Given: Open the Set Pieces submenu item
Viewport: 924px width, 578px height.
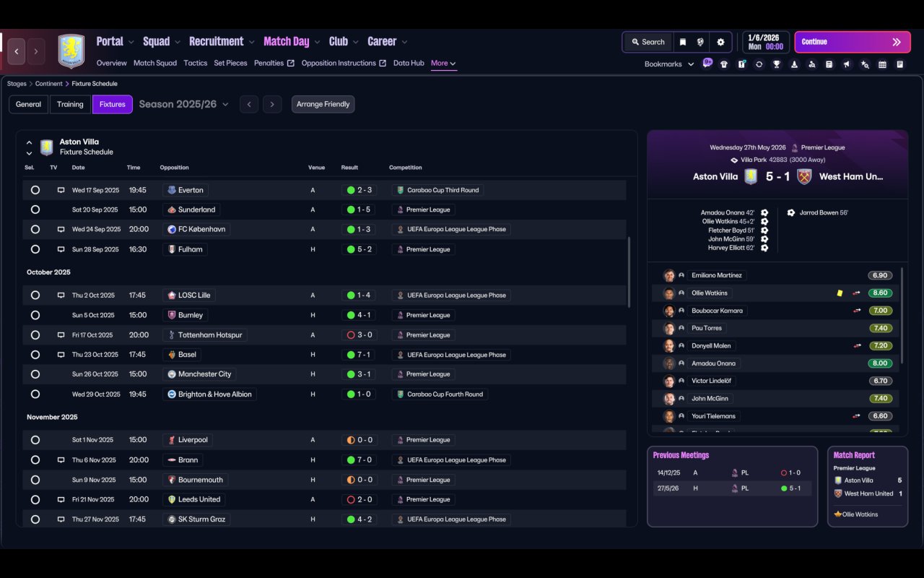Looking at the screenshot, I should coord(231,63).
